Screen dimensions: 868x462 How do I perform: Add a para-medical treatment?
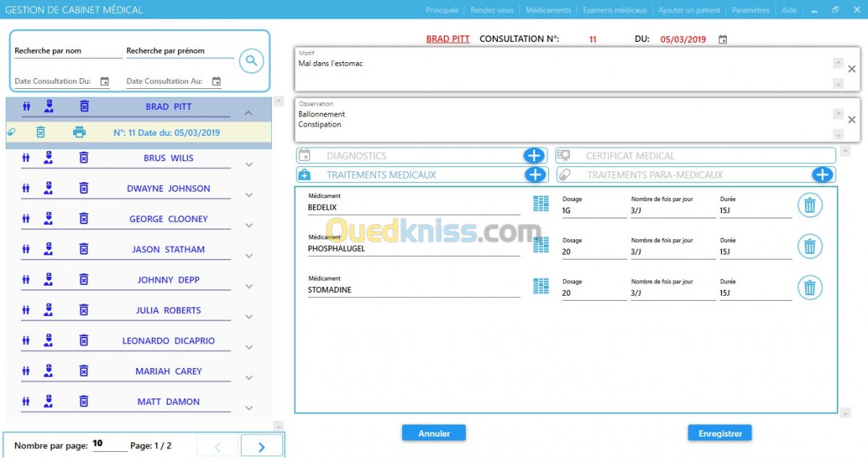(822, 174)
